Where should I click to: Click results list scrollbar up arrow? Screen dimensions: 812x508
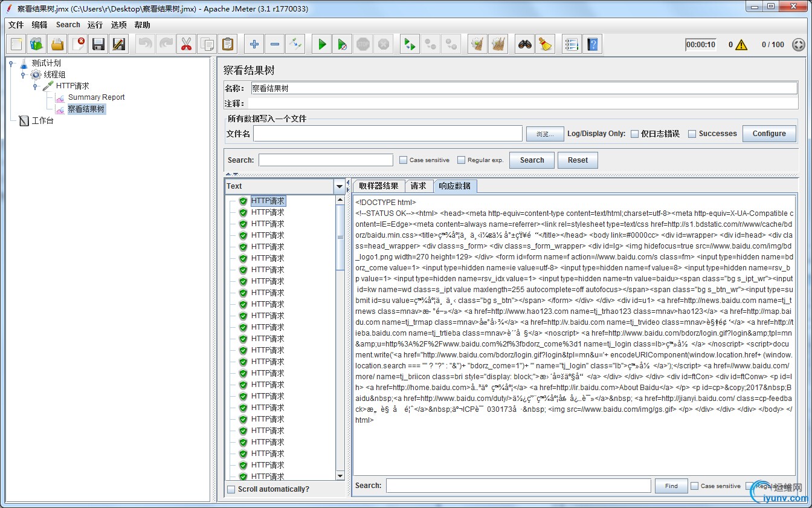(x=340, y=200)
